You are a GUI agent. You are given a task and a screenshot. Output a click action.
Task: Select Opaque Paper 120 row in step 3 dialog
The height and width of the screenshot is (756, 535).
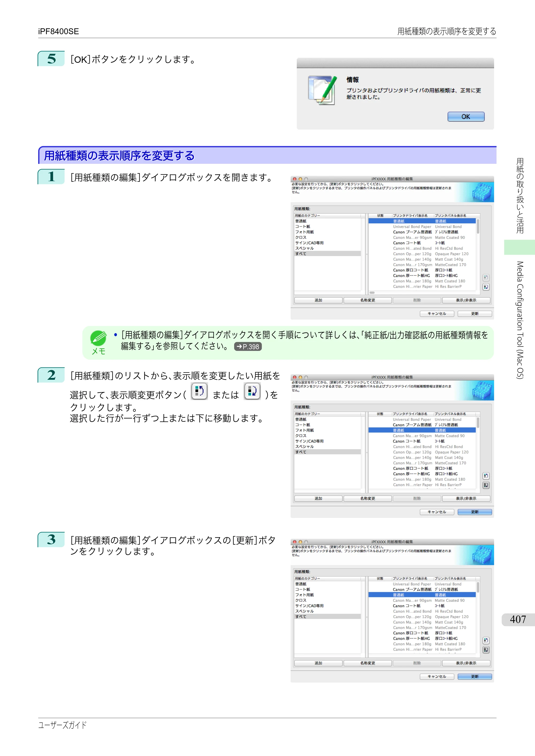tap(422, 617)
